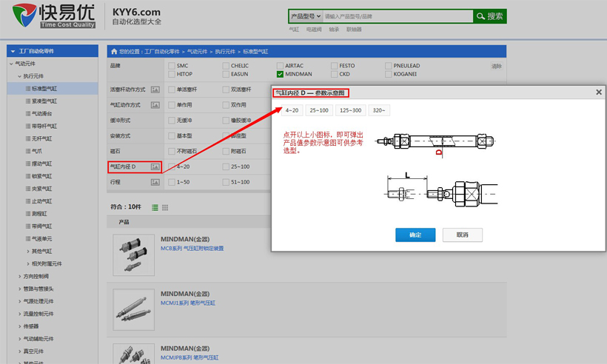Open the 行程 parameter diagram icon
The width and height of the screenshot is (607, 364).
click(155, 182)
